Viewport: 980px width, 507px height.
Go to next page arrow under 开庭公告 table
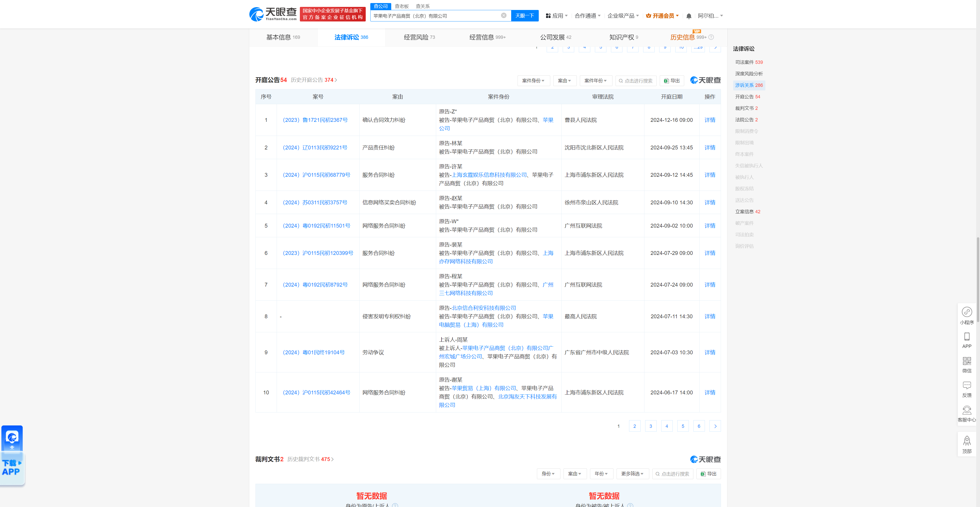pos(715,426)
